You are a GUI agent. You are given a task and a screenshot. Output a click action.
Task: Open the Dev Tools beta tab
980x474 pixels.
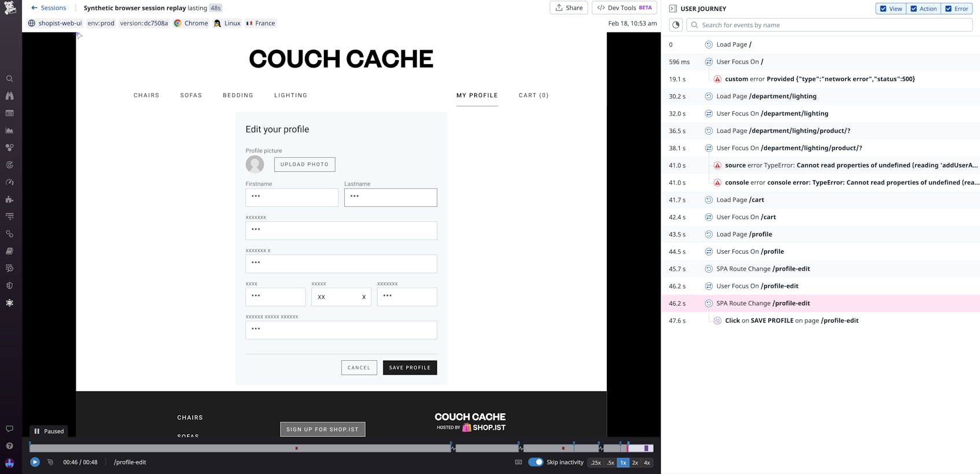(624, 8)
